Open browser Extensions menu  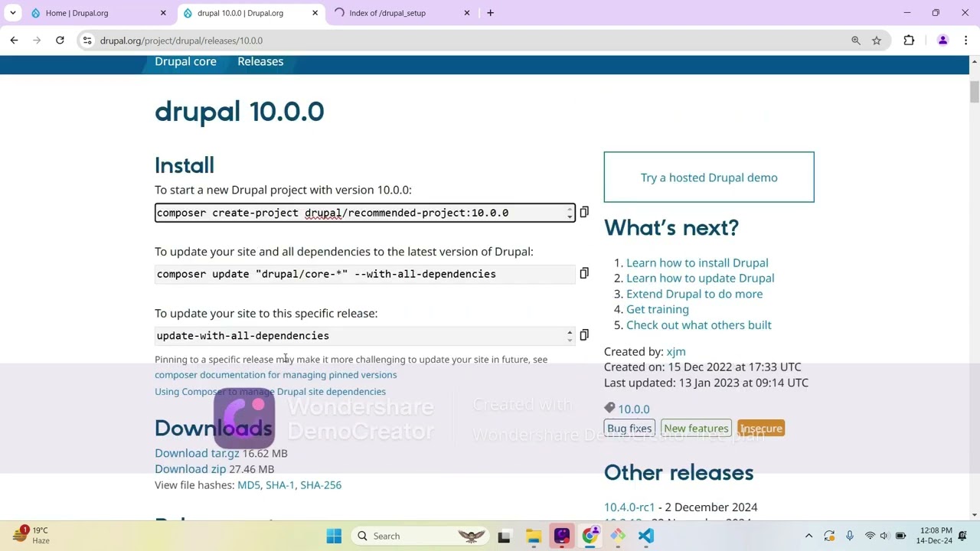[909, 41]
